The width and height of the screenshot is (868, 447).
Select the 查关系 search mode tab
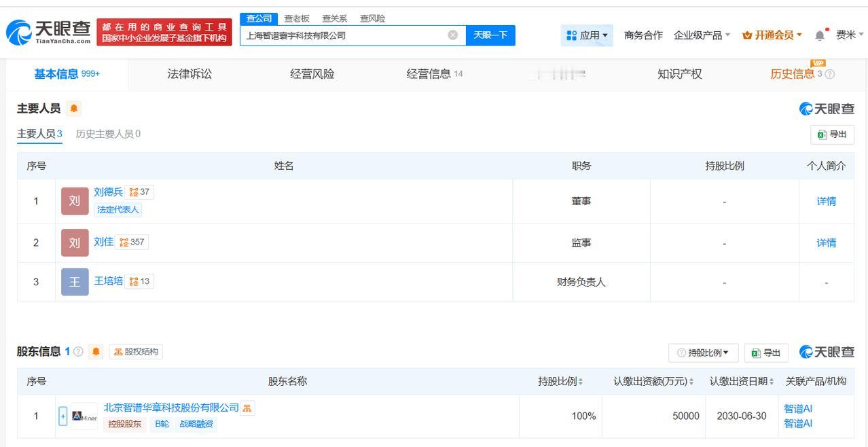click(x=334, y=18)
